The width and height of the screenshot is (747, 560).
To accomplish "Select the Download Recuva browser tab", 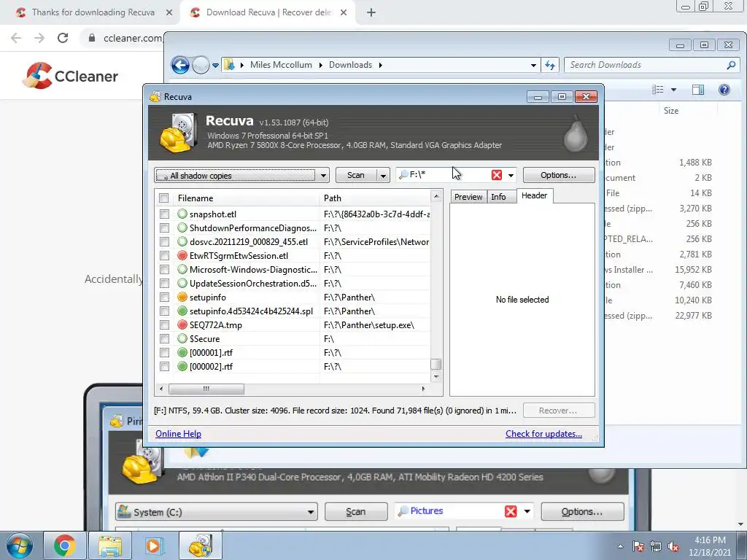I will coord(268,12).
